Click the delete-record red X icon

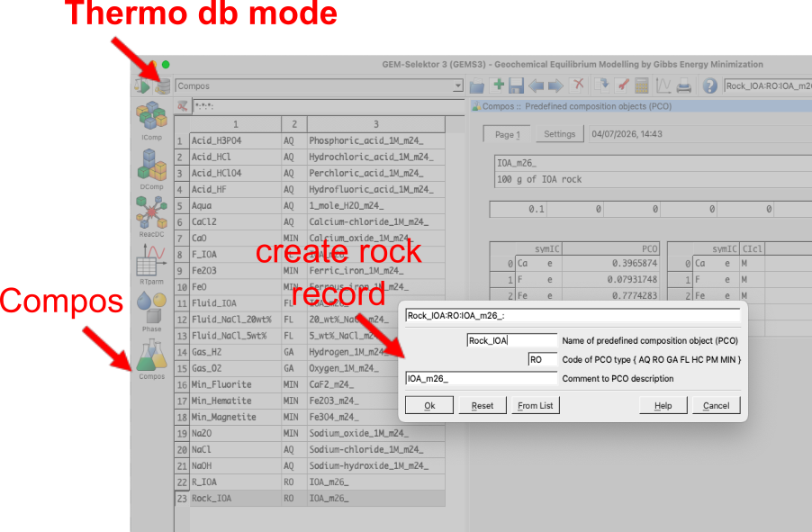pyautogui.click(x=577, y=85)
